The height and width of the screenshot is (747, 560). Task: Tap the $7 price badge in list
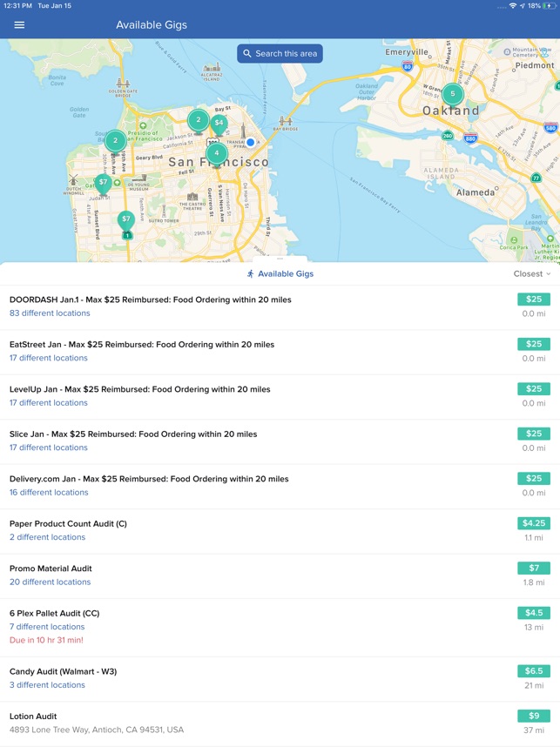pos(534,568)
